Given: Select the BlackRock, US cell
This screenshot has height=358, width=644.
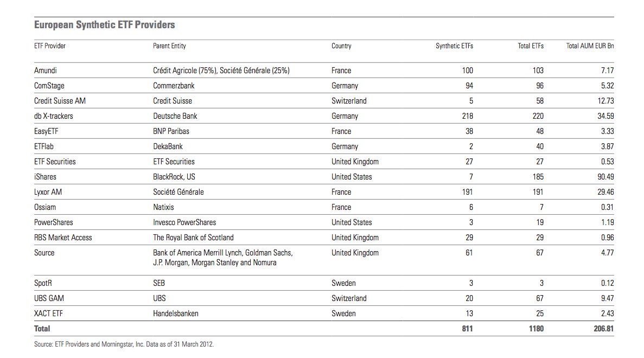Looking at the screenshot, I should pyautogui.click(x=174, y=177).
